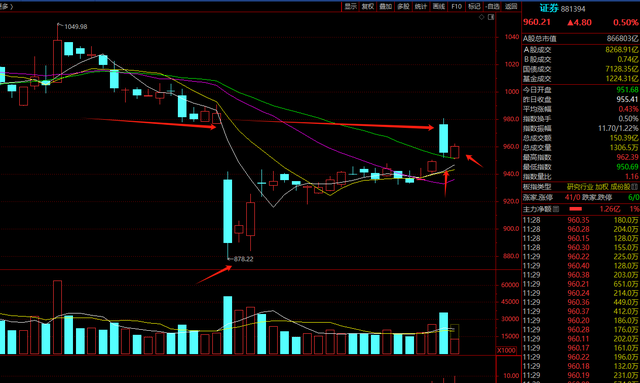
Task: Toggle the 叠加 overlay option
Action: [x=385, y=6]
